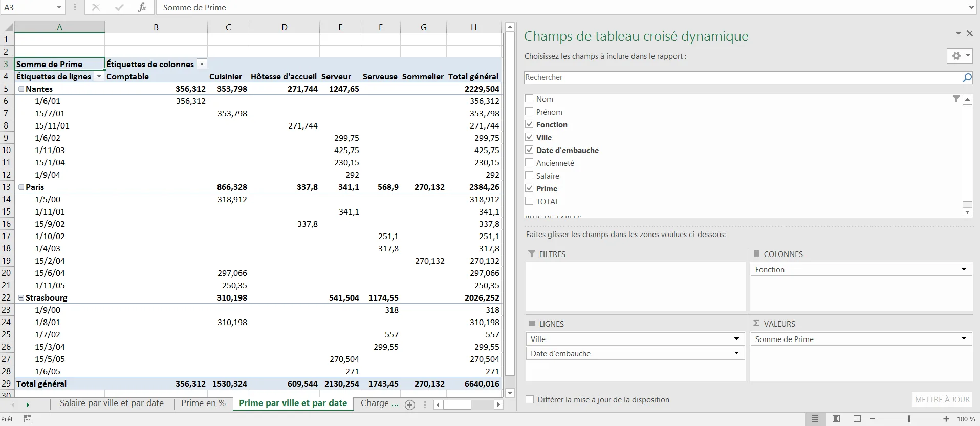
Task: Move the zoom slider handle
Action: 909,419
